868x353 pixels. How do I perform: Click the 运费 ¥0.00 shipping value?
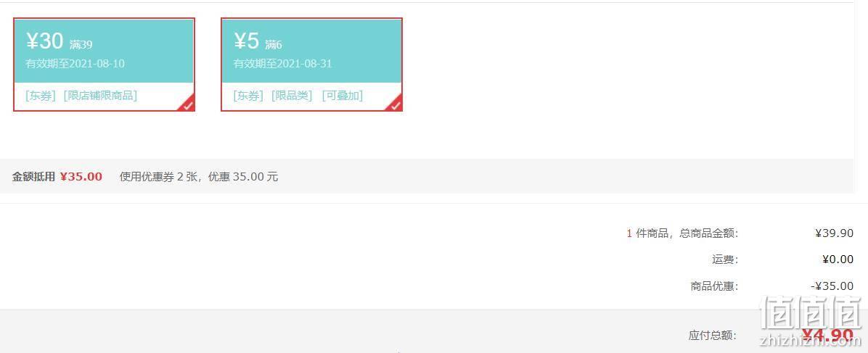pyautogui.click(x=838, y=259)
